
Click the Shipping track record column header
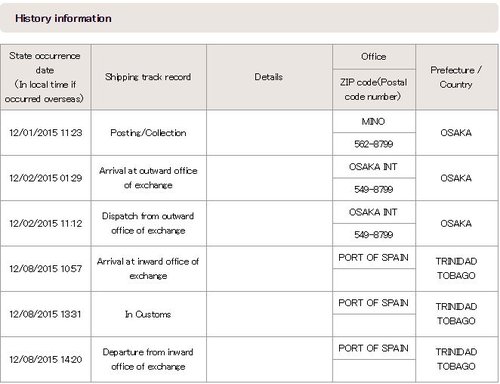point(148,77)
